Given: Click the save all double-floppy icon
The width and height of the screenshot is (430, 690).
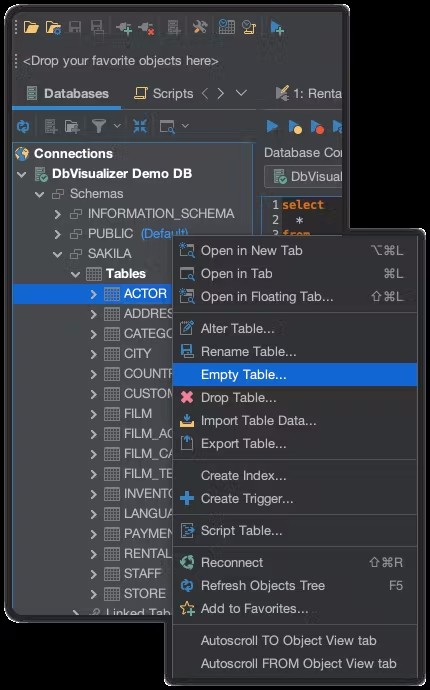Looking at the screenshot, I should click(97, 27).
